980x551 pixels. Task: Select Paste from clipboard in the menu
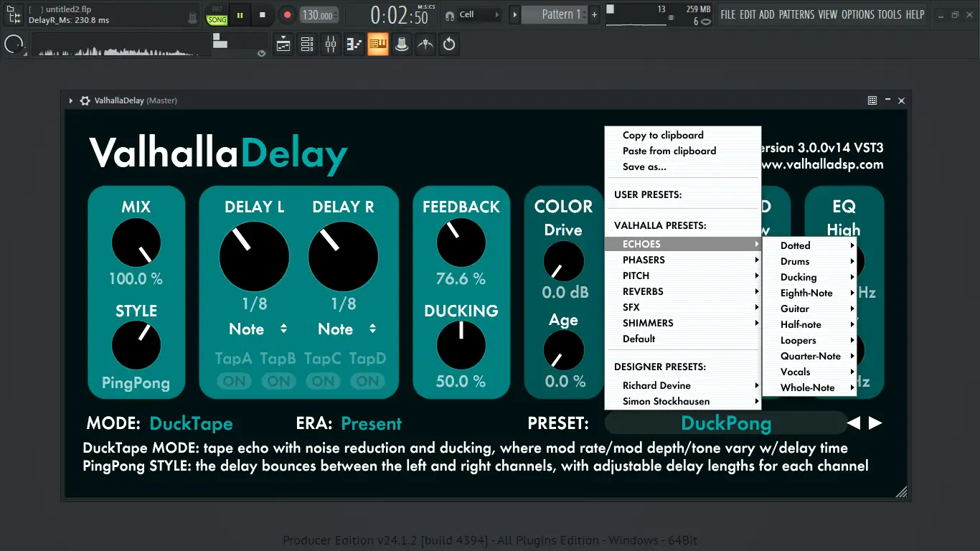(668, 151)
